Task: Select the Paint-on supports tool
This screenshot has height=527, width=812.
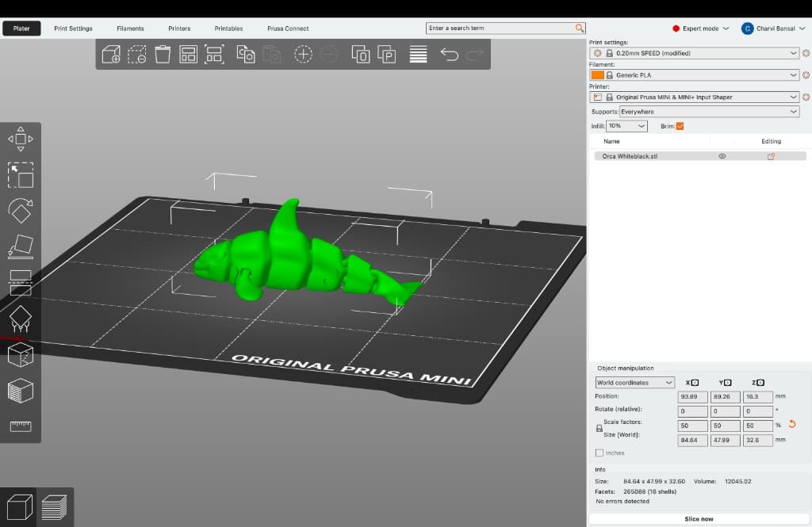Action: click(x=21, y=319)
